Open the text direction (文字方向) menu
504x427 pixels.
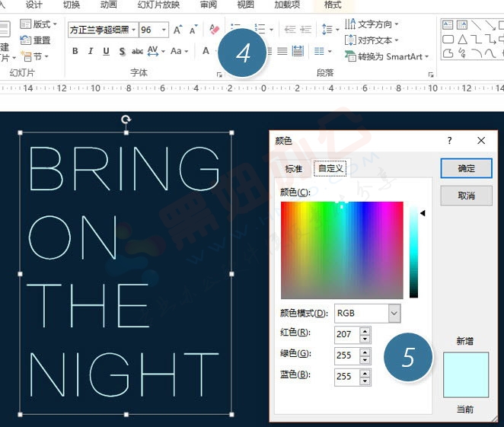[372, 24]
